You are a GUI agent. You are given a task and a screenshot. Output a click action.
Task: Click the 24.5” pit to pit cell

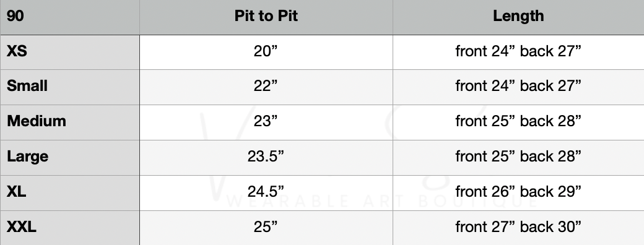pyautogui.click(x=266, y=193)
